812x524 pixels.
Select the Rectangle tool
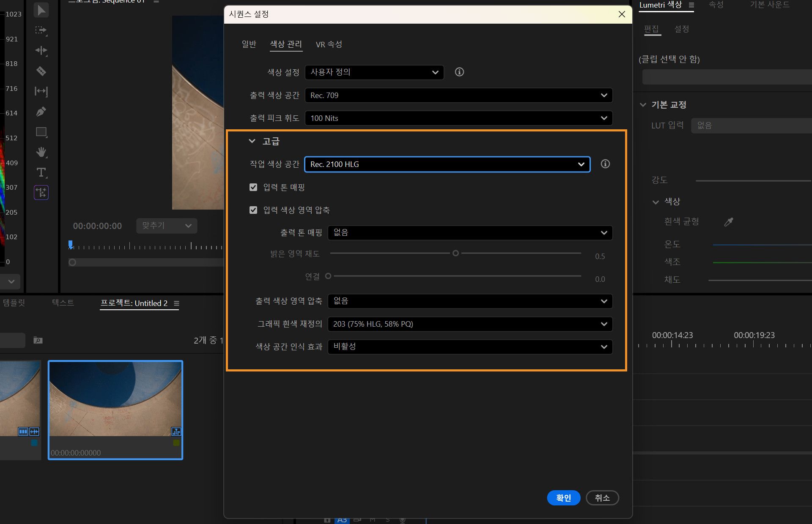click(x=41, y=132)
